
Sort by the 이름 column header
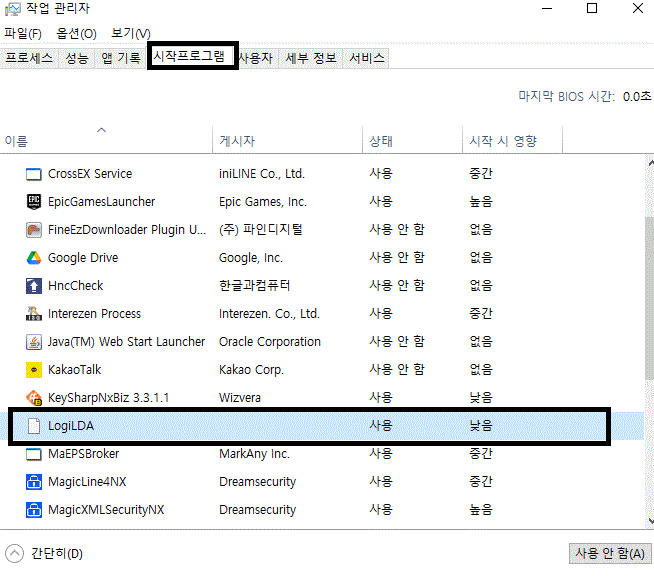pos(106,141)
